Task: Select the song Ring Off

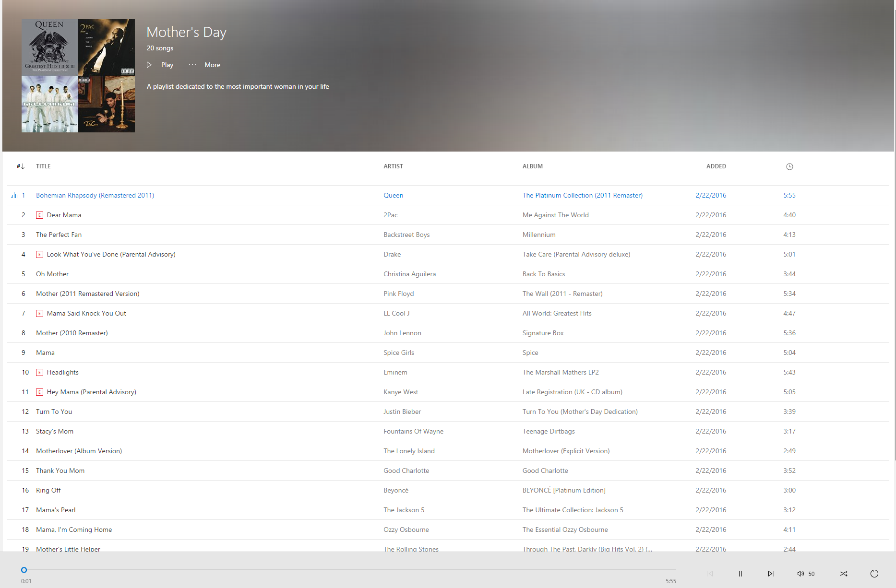Action: [48, 490]
